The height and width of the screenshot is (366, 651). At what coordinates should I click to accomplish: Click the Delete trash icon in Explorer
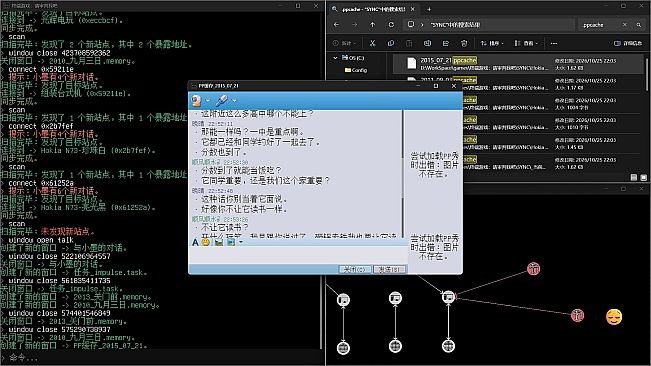464,43
